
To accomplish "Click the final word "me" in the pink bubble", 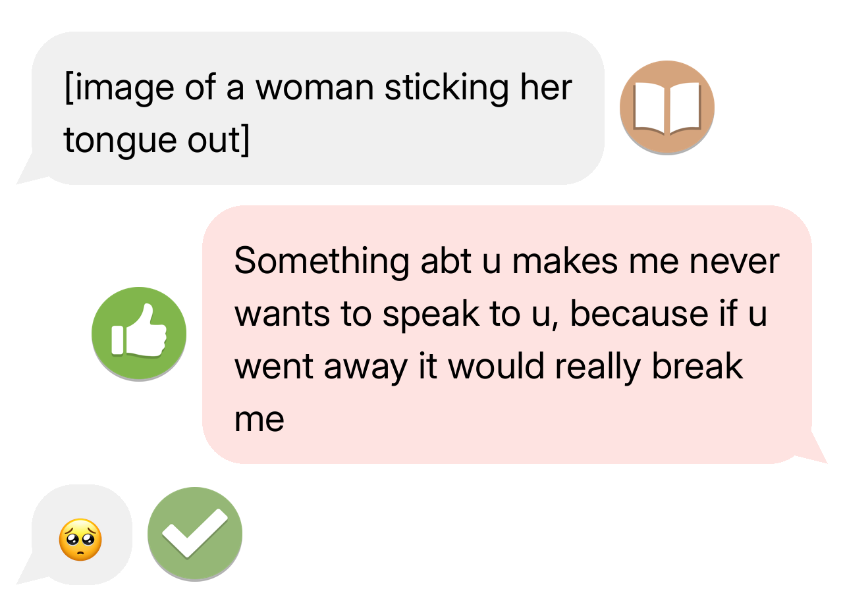I will pyautogui.click(x=259, y=419).
